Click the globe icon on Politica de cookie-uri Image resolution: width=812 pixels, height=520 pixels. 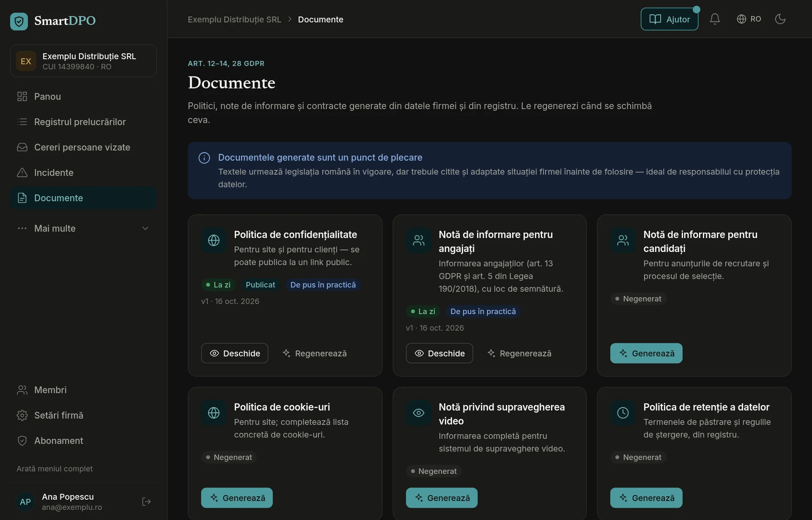(214, 413)
